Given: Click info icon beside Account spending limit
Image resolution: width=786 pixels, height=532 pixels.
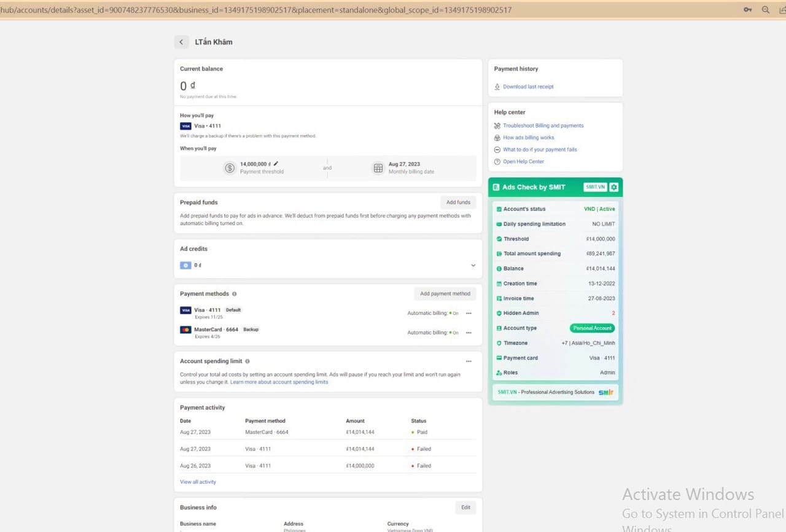Looking at the screenshot, I should (247, 361).
